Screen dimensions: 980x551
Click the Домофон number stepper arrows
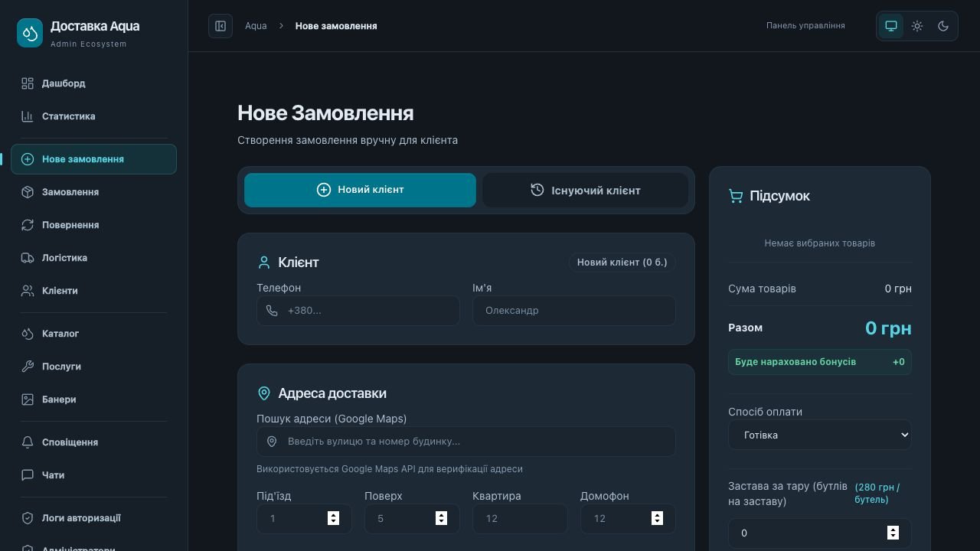coord(657,519)
